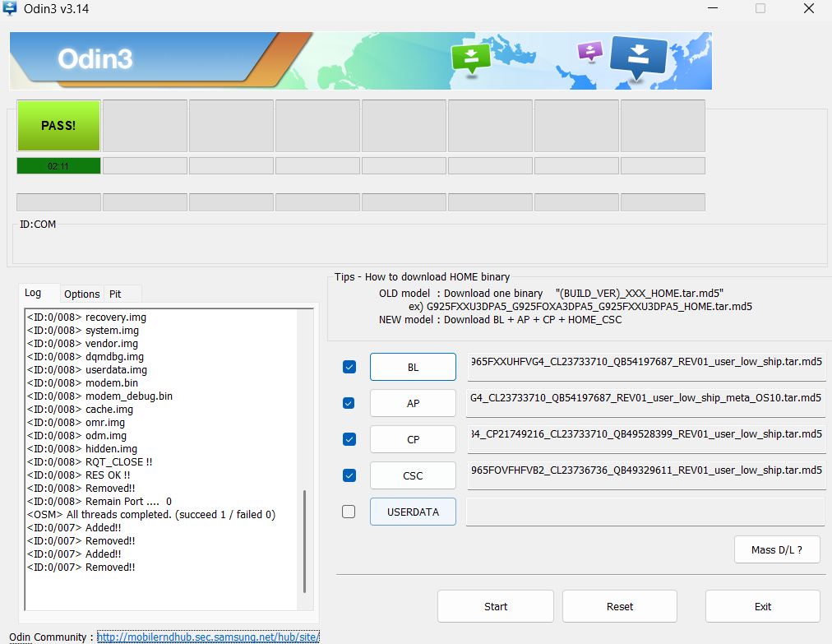The width and height of the screenshot is (832, 644).
Task: Click the RQT_CLOSE !! log line
Action: [90, 462]
